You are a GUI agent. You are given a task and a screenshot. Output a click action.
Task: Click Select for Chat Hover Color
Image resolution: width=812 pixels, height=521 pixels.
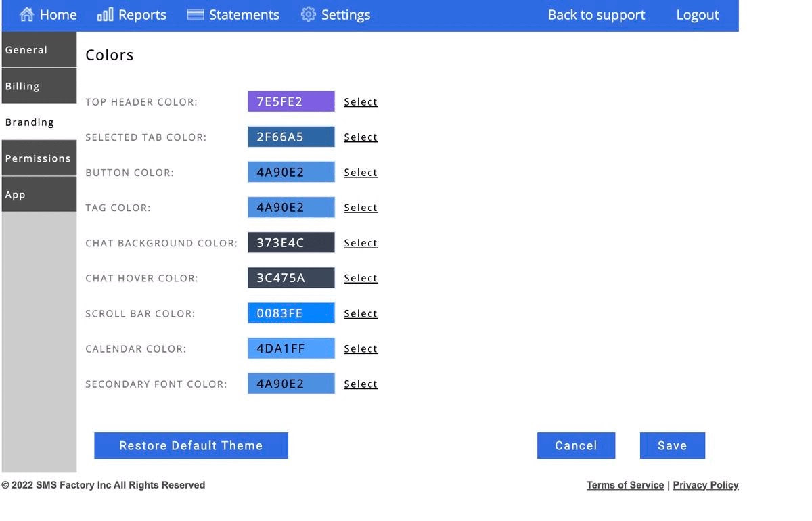point(361,277)
